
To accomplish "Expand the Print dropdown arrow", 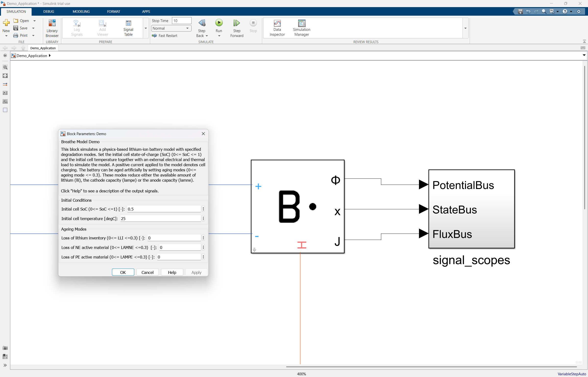I will tap(33, 35).
